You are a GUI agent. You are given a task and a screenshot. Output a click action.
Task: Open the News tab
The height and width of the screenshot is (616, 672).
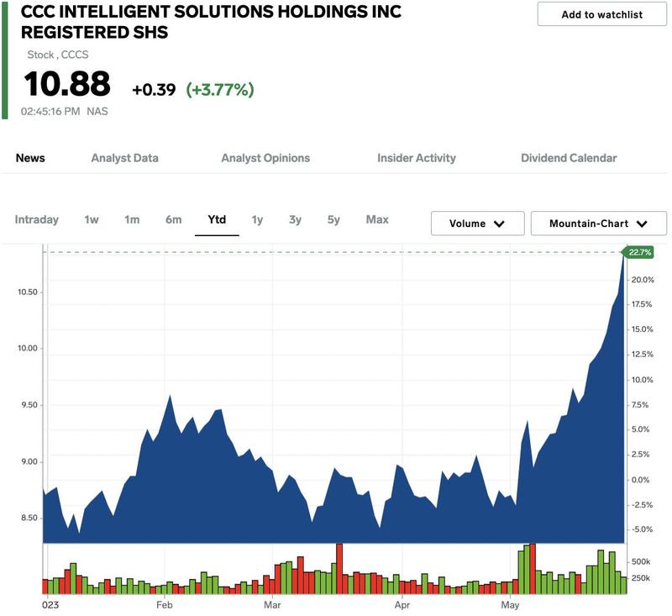coord(30,158)
